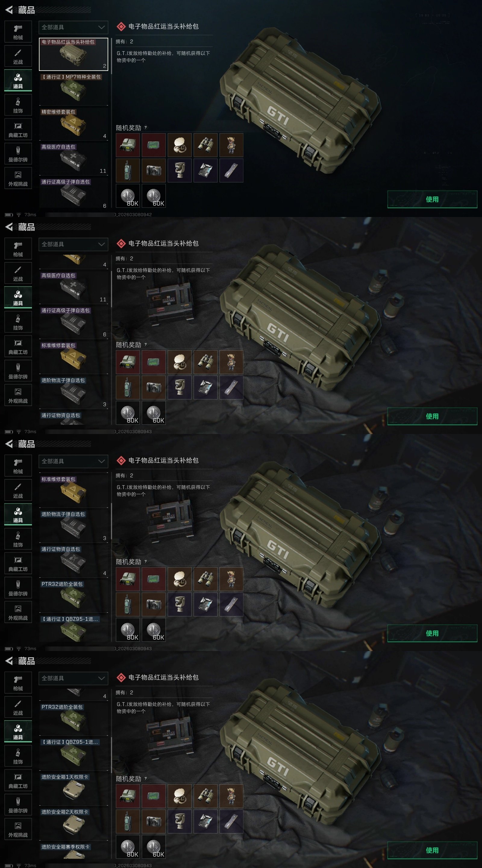Screen dimensions: 482x868
Task: Click highlighted 电子物品红运当头补给包 list thumbnail with white border
Action: pos(74,54)
